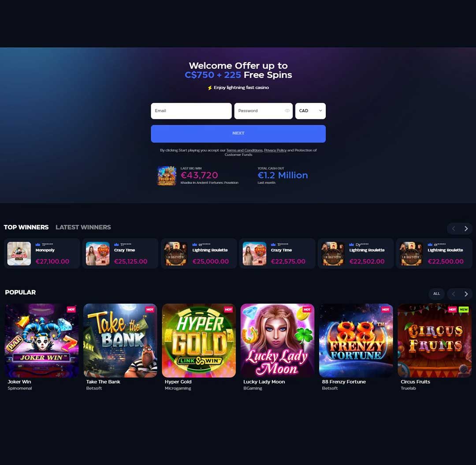
Task: Open the CAD currency dropdown
Action: pyautogui.click(x=310, y=111)
